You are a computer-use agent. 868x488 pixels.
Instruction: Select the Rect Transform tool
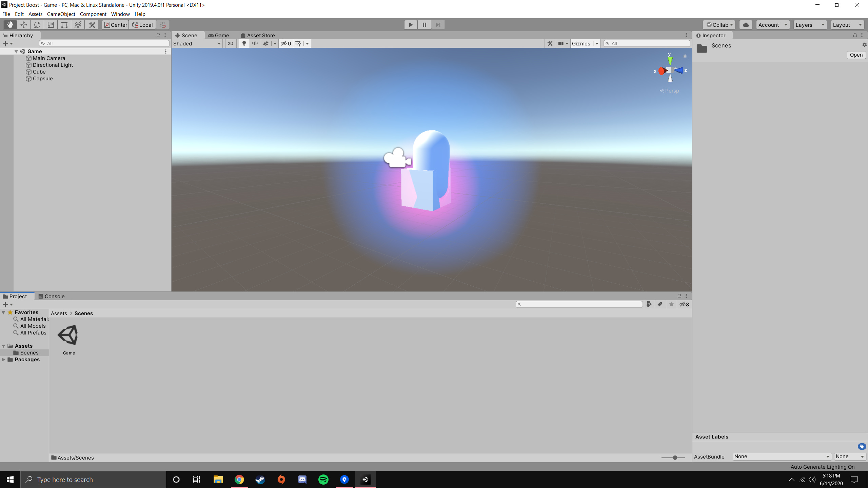(64, 25)
